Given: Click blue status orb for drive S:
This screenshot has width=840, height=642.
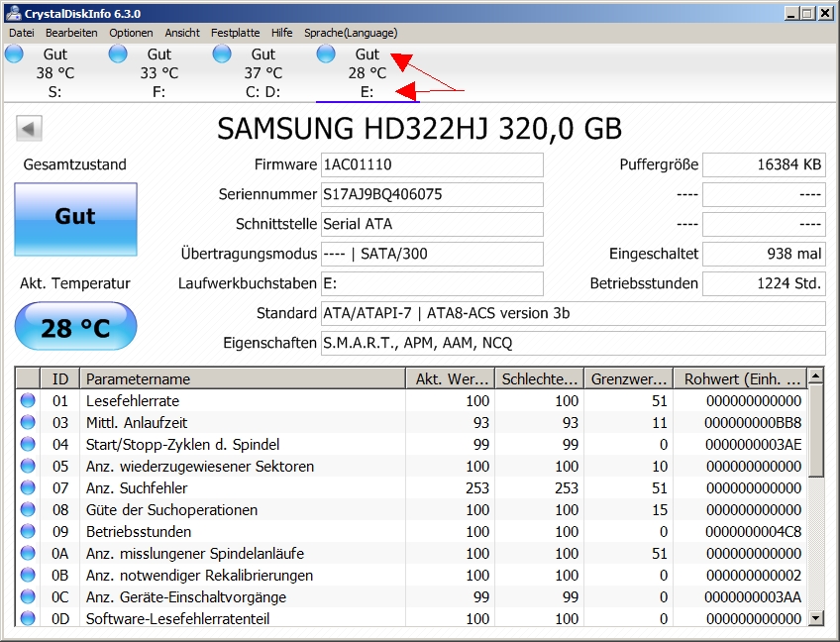Looking at the screenshot, I should pyautogui.click(x=14, y=53).
